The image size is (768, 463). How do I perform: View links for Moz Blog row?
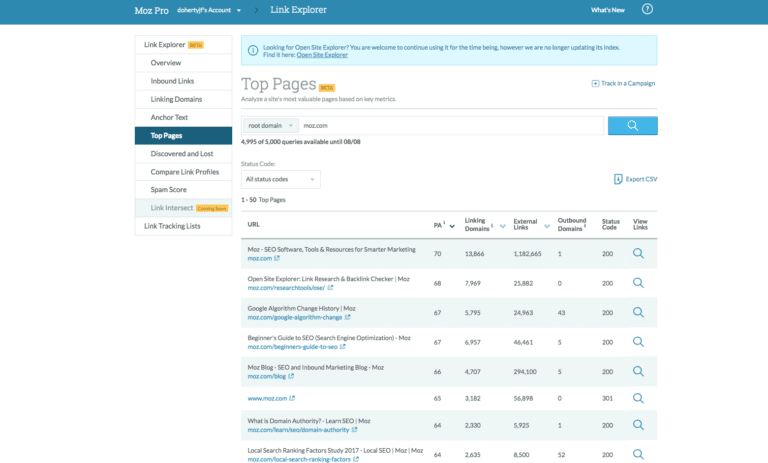pyautogui.click(x=638, y=371)
